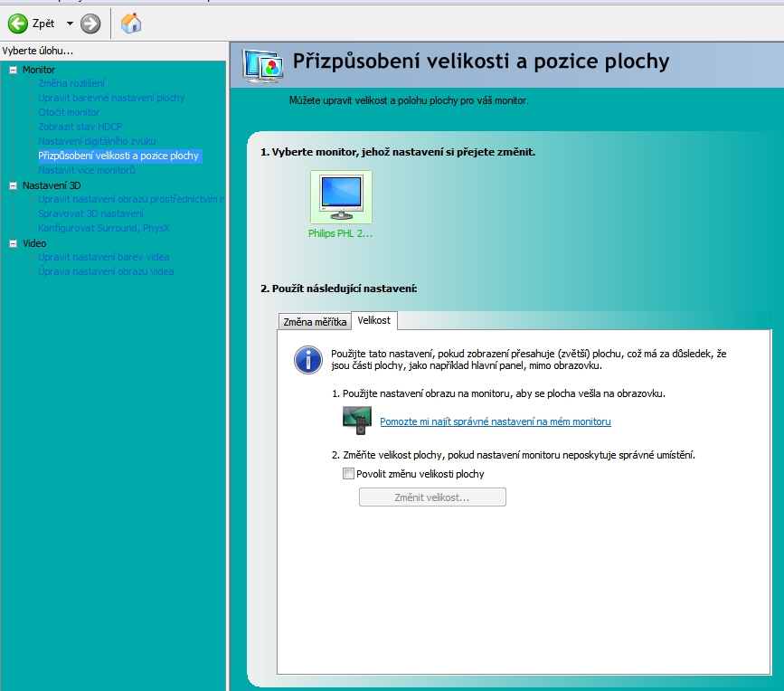Screen dimensions: 784x691
Task: Select Otočit monitor in the tree
Action: click(69, 112)
